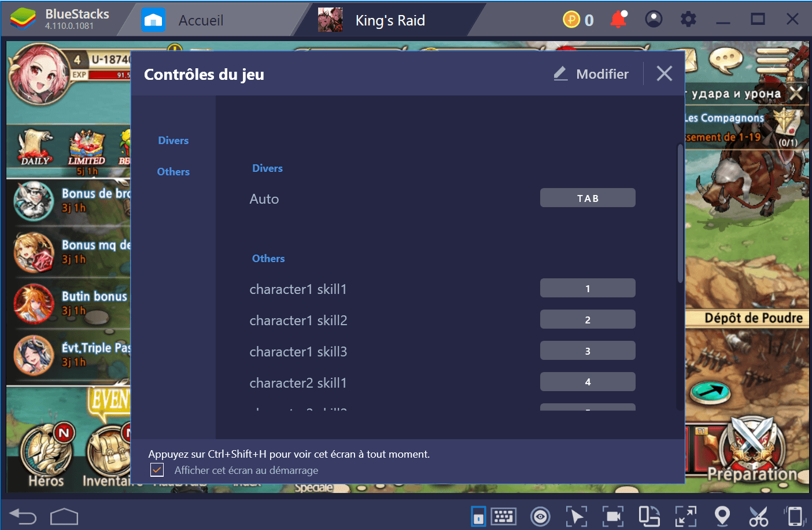Click the Android back arrow button
This screenshot has width=812, height=530.
pyautogui.click(x=23, y=516)
